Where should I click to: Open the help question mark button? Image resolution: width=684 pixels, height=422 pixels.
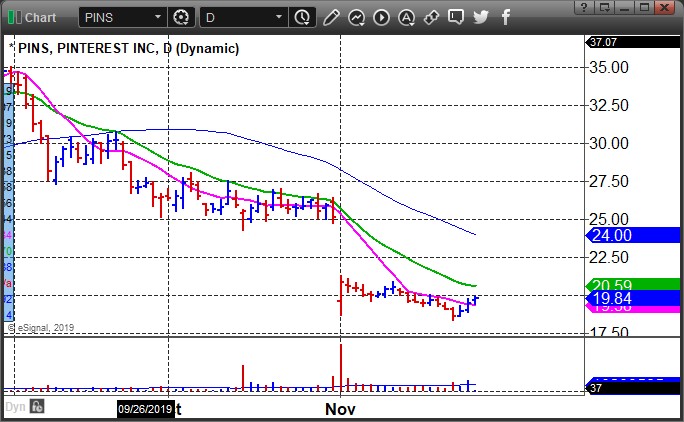(x=585, y=7)
